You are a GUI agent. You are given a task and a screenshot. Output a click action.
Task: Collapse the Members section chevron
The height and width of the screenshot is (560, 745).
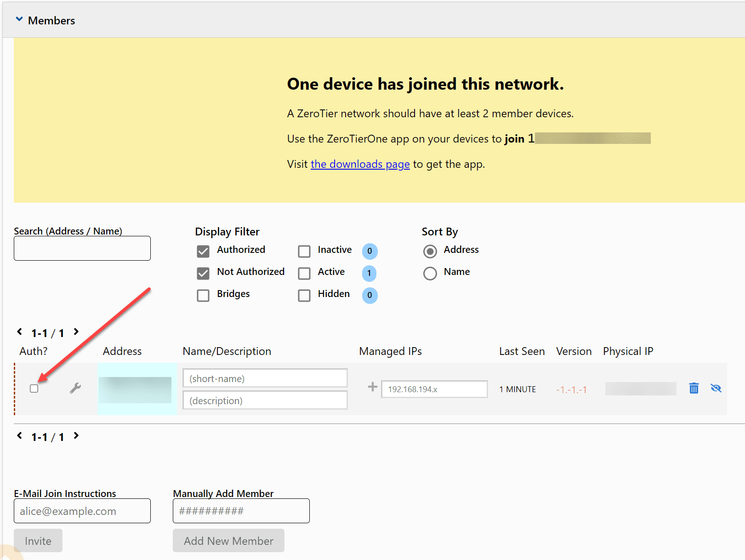19,19
